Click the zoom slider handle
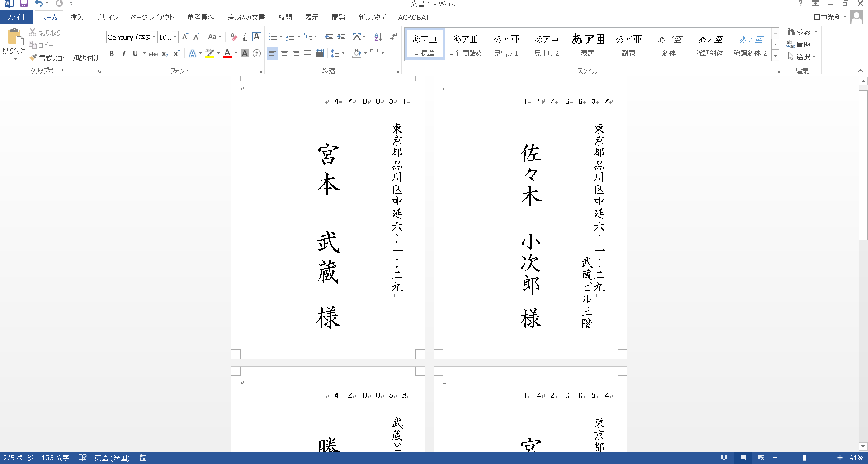868x464 pixels. tap(805, 458)
